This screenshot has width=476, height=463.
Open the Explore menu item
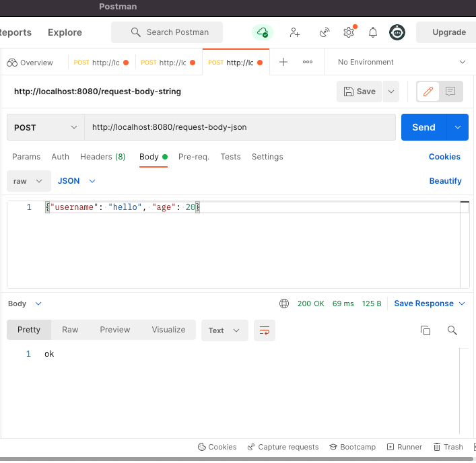65,32
